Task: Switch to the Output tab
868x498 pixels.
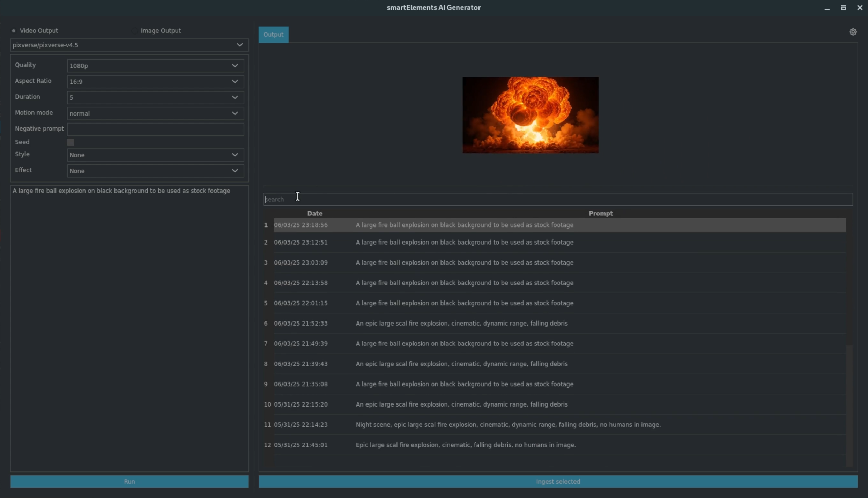Action: [273, 35]
